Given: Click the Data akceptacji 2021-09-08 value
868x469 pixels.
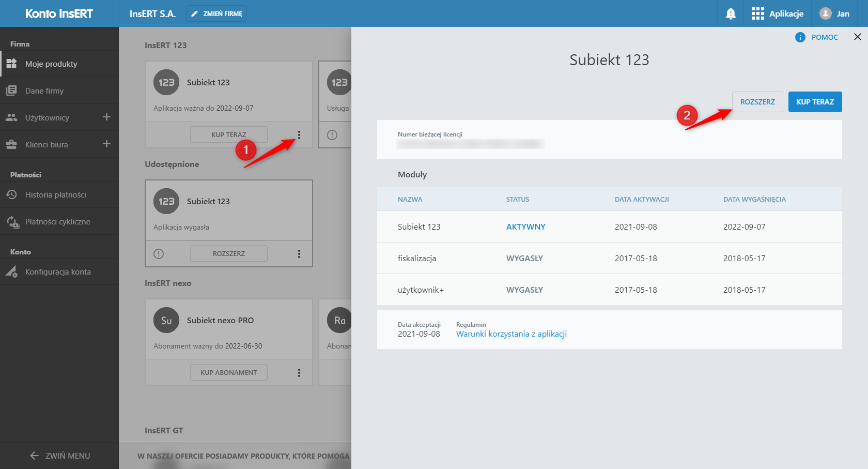Looking at the screenshot, I should [419, 334].
